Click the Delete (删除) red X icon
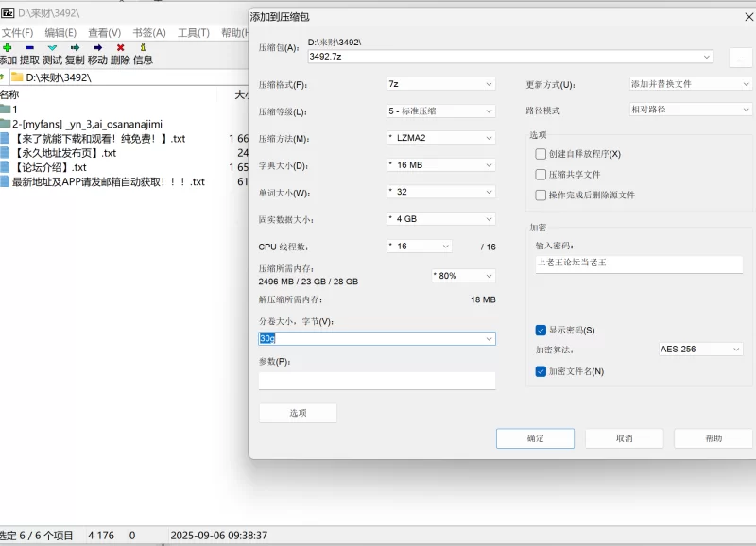Image resolution: width=756 pixels, height=546 pixels. (x=121, y=48)
